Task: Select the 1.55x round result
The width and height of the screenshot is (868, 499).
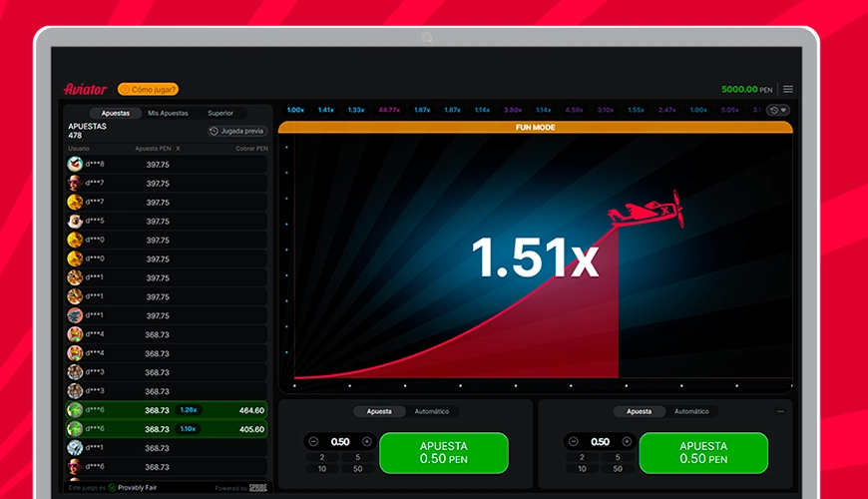Action: (636, 110)
